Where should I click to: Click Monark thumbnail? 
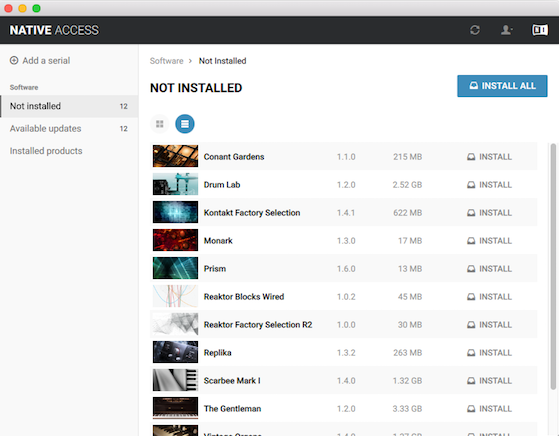pos(175,240)
